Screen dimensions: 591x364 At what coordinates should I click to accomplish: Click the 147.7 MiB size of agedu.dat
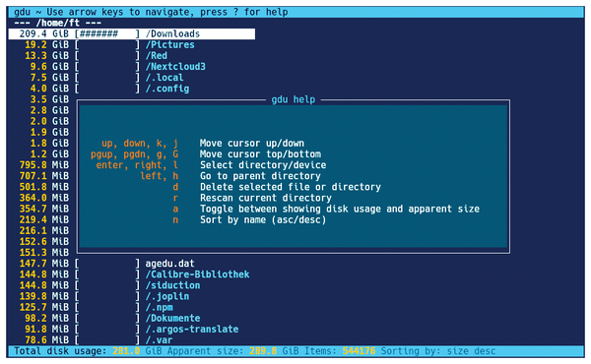coord(44,263)
